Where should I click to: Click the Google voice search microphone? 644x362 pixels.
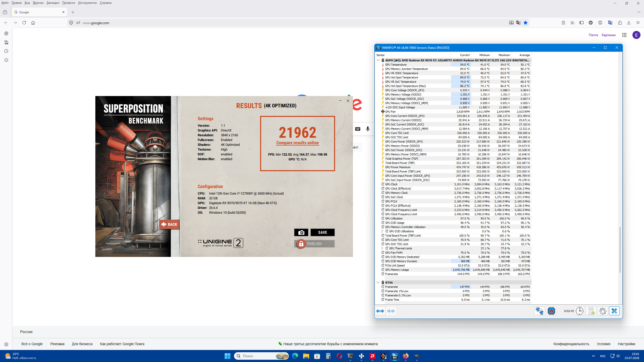point(368,129)
